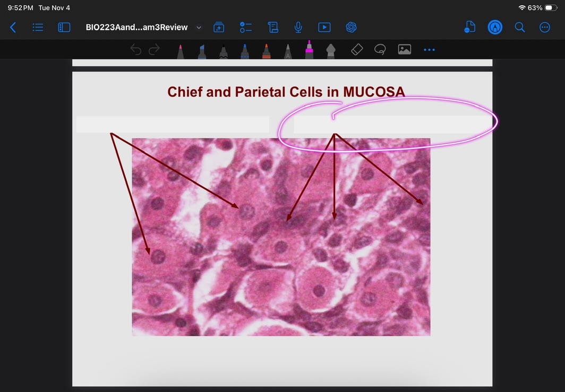Open the toolbar three-dot overflow menu
This screenshot has width=565, height=392.
[x=429, y=50]
